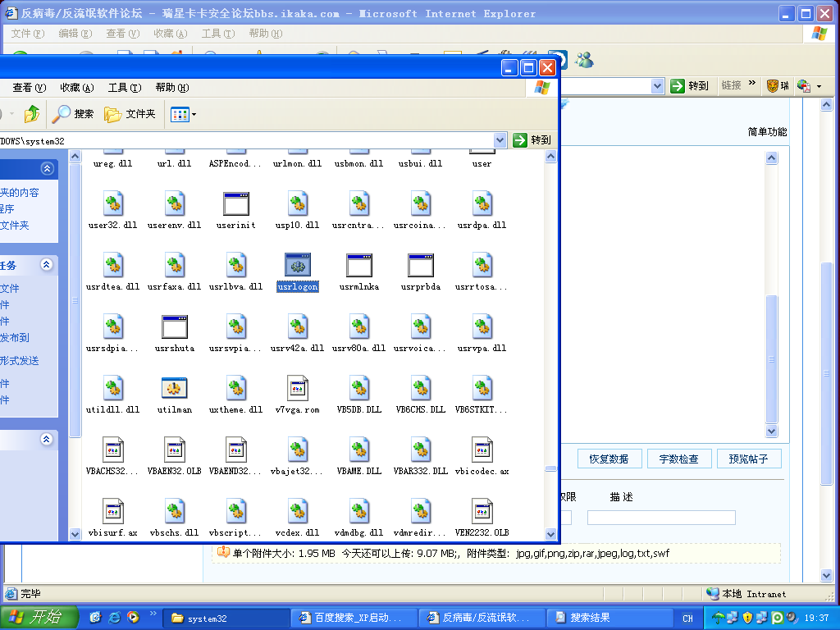Select the utilman application icon

pyautogui.click(x=174, y=388)
